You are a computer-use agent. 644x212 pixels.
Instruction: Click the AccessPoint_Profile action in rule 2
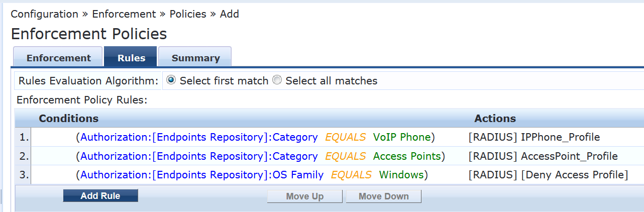(x=543, y=156)
